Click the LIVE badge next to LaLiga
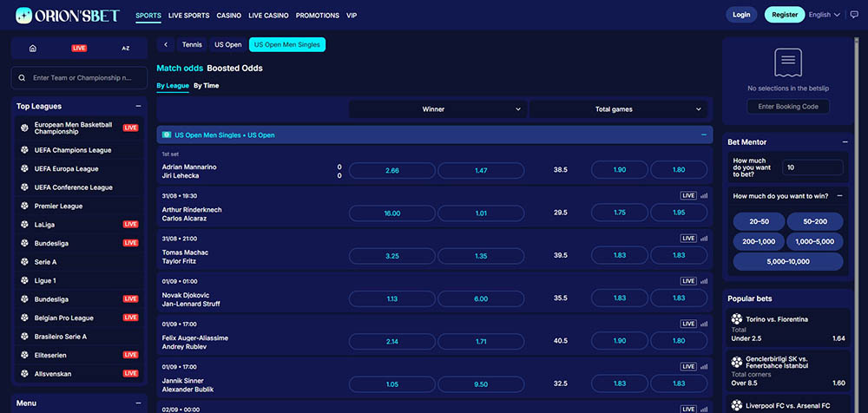 pos(131,224)
